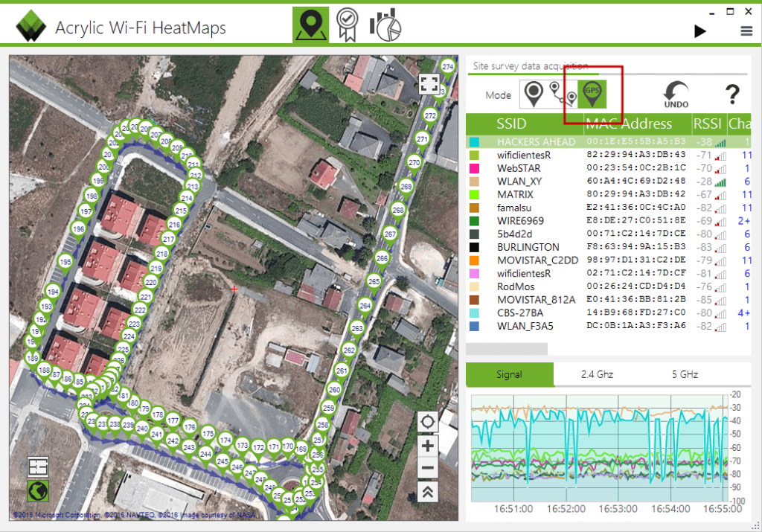Open the quality badge tool in the toolbar
The image size is (762, 532).
click(x=348, y=24)
